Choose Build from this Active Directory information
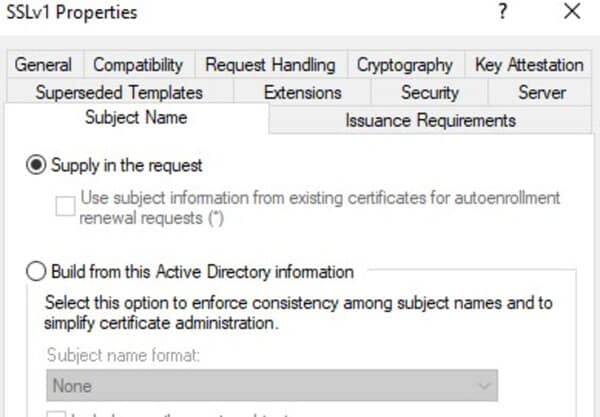Viewport: 600px width, 417px height. 36,271
